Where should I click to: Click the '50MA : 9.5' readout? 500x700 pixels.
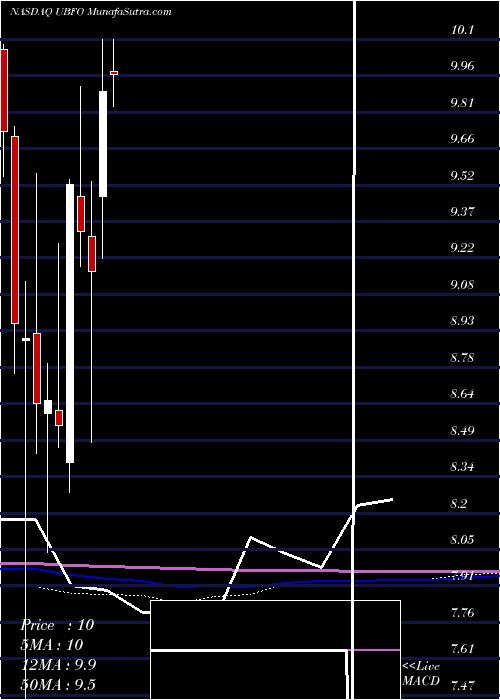pos(58,685)
